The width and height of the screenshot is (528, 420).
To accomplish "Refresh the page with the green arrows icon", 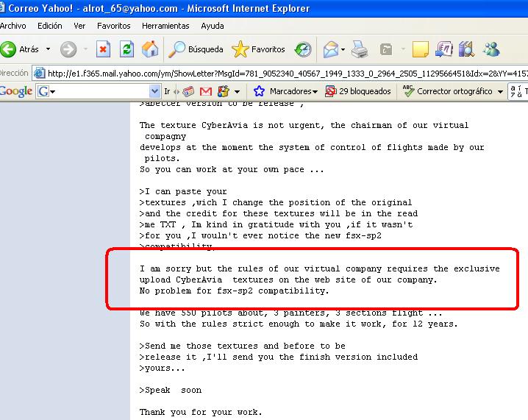I will tap(126, 50).
